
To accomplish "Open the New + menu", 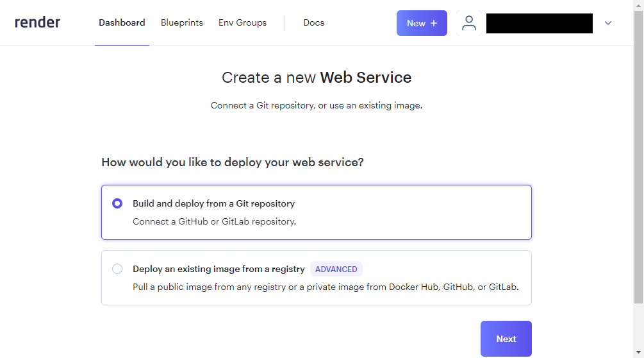I will 422,23.
